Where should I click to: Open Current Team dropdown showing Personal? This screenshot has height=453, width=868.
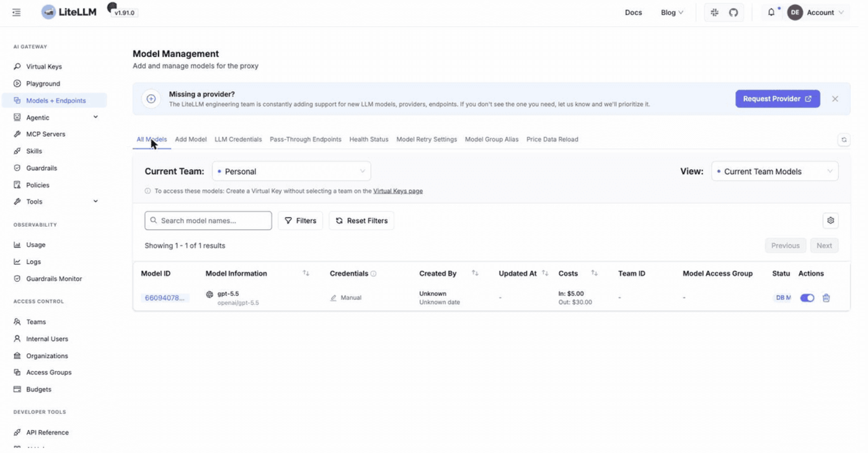[x=291, y=172]
